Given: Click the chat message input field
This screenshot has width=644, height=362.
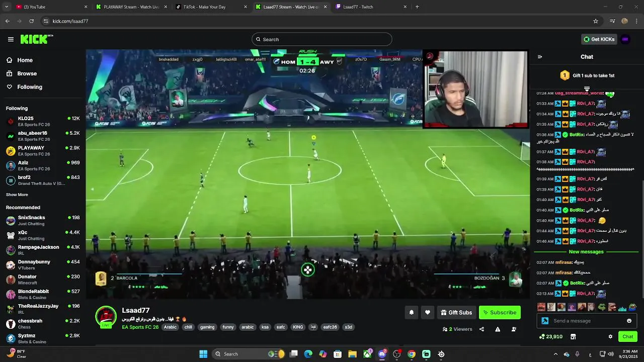Looking at the screenshot, I should 587,321.
